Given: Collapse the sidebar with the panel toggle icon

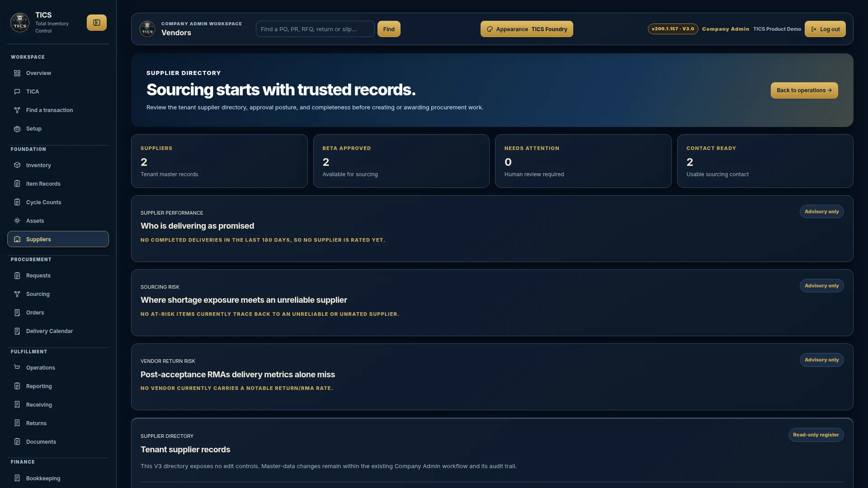Looking at the screenshot, I should 97,23.
